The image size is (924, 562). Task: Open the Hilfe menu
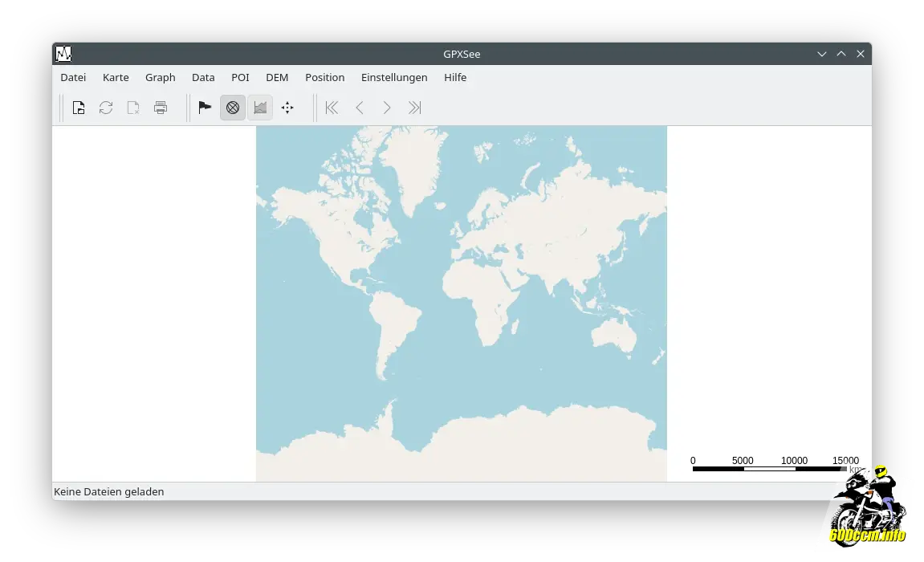click(455, 77)
